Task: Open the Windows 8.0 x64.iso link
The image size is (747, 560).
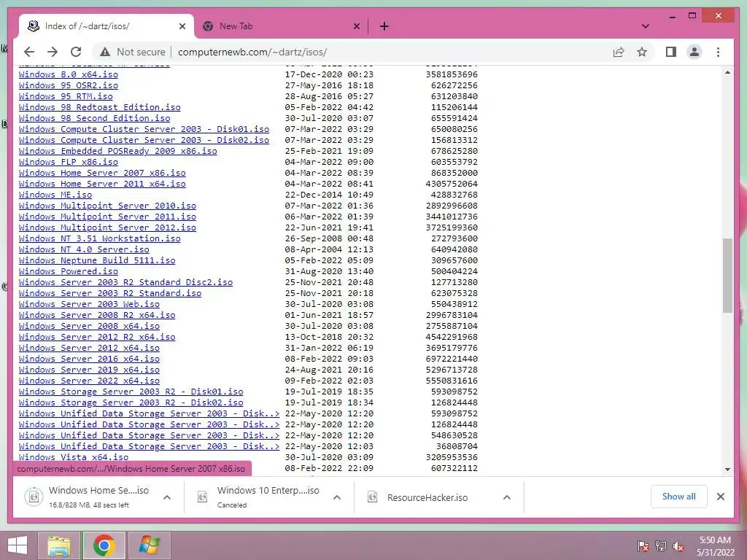Action: (68, 75)
